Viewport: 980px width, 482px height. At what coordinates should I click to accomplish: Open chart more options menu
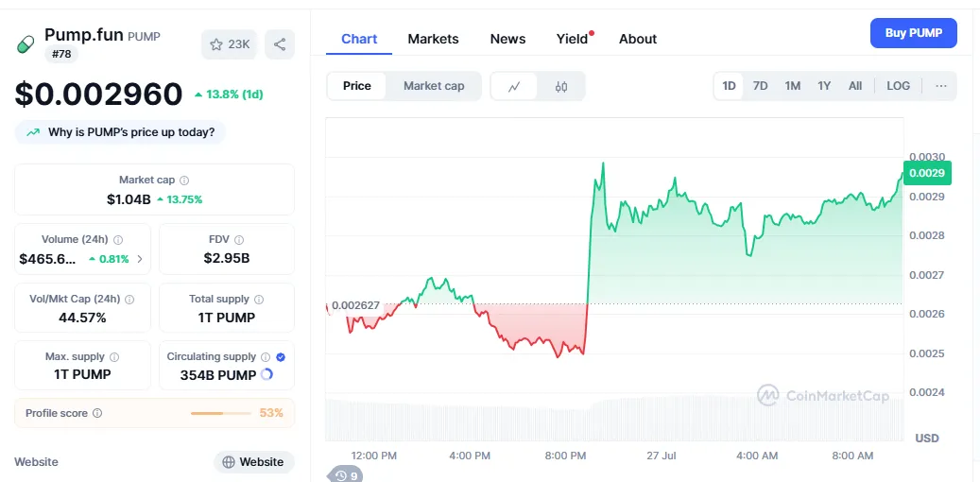click(941, 86)
